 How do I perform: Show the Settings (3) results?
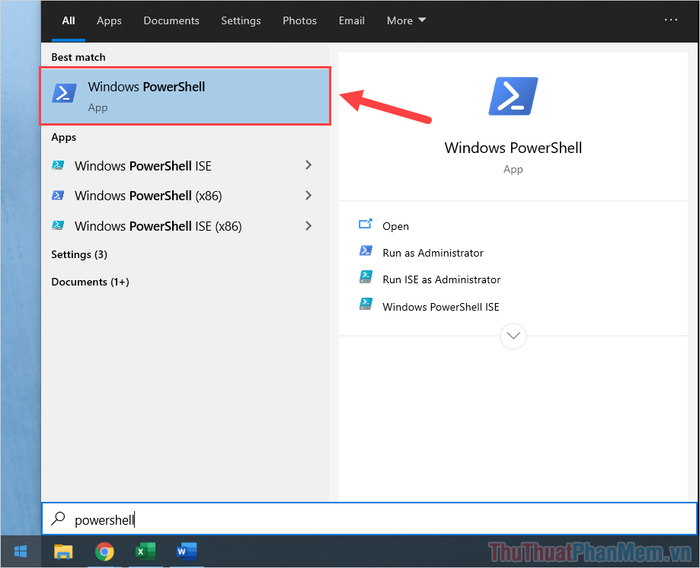(79, 255)
